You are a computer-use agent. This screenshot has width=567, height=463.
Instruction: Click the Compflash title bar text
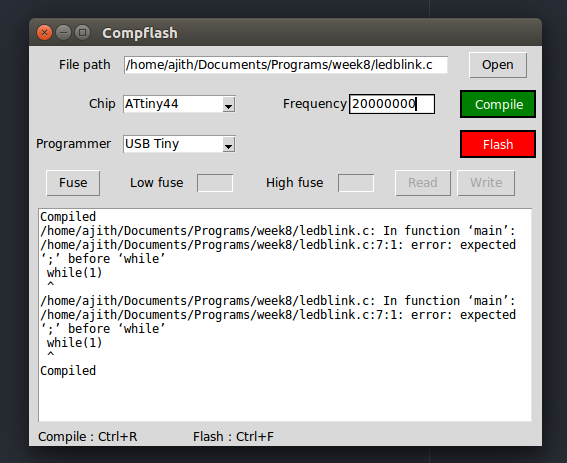[140, 33]
